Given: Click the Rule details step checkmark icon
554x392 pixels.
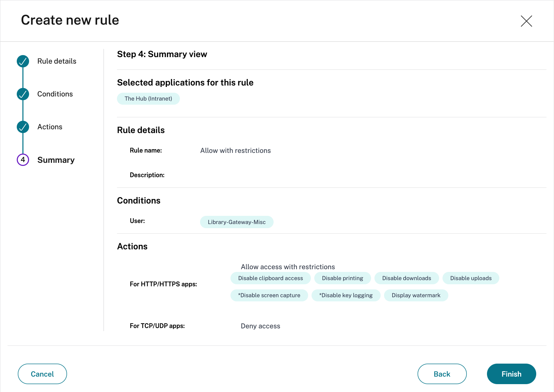Looking at the screenshot, I should tap(23, 61).
